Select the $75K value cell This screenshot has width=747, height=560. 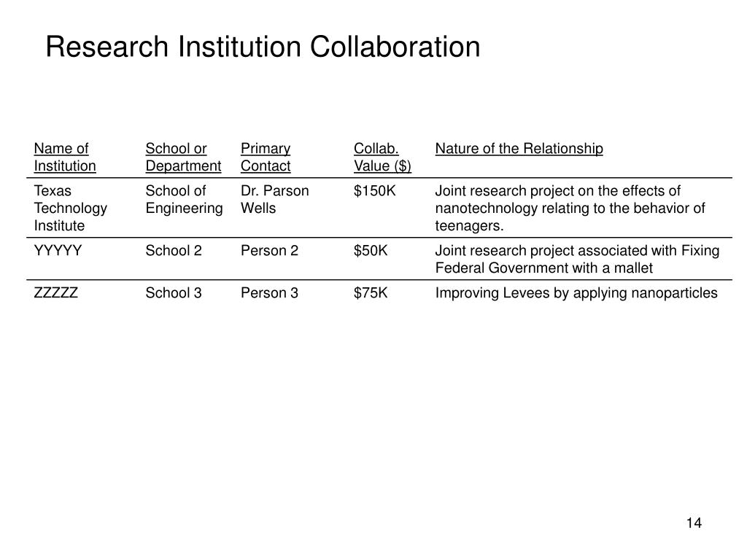click(x=370, y=293)
